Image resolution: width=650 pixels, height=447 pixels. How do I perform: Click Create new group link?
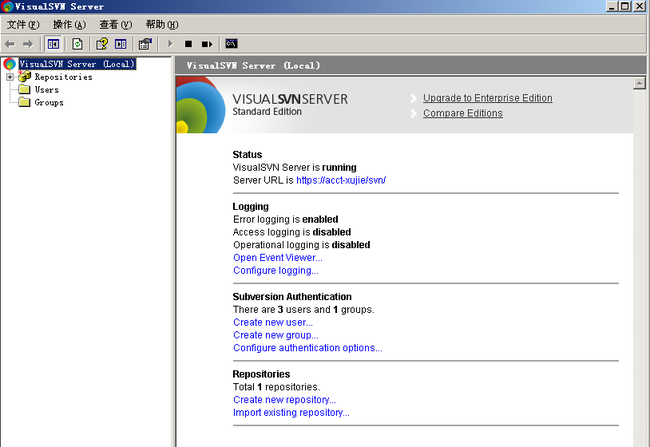tap(276, 335)
